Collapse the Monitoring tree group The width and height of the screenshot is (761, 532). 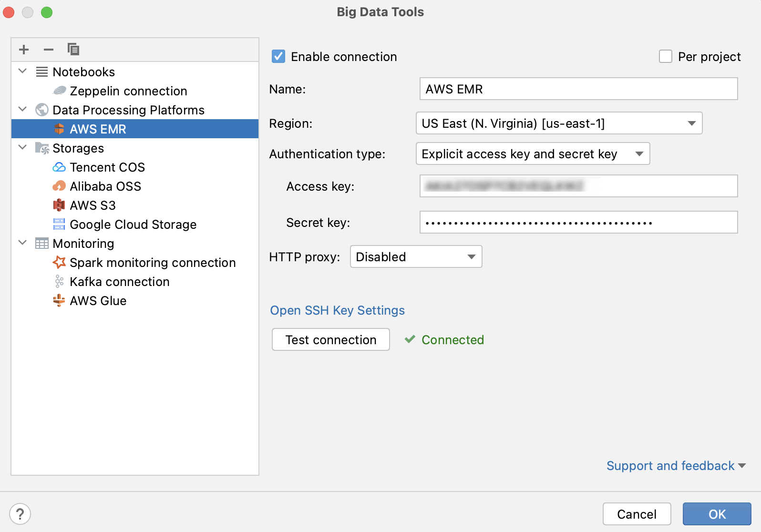tap(22, 243)
